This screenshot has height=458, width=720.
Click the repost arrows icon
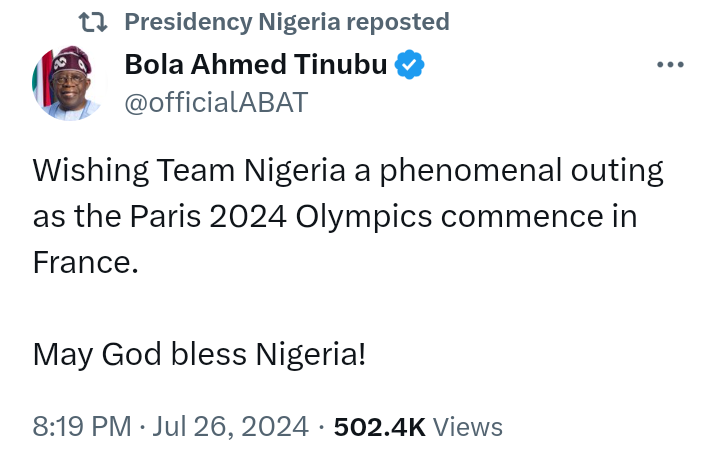93,21
